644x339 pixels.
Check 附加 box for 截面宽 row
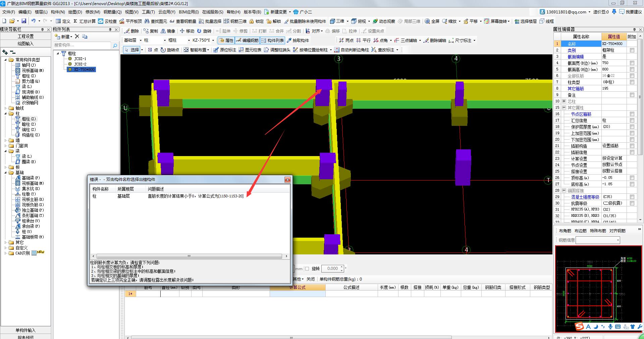(x=632, y=63)
